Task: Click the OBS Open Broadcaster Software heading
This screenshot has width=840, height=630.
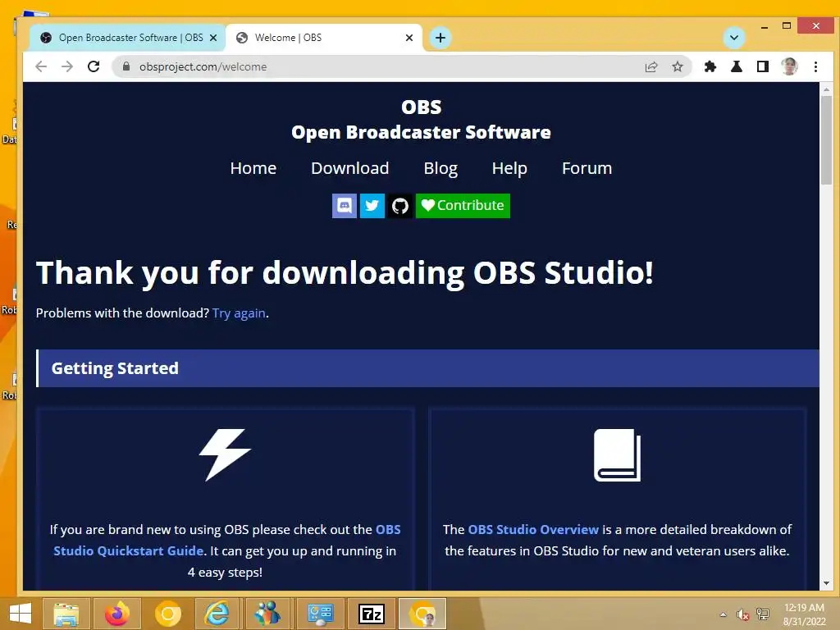Action: 421,120
